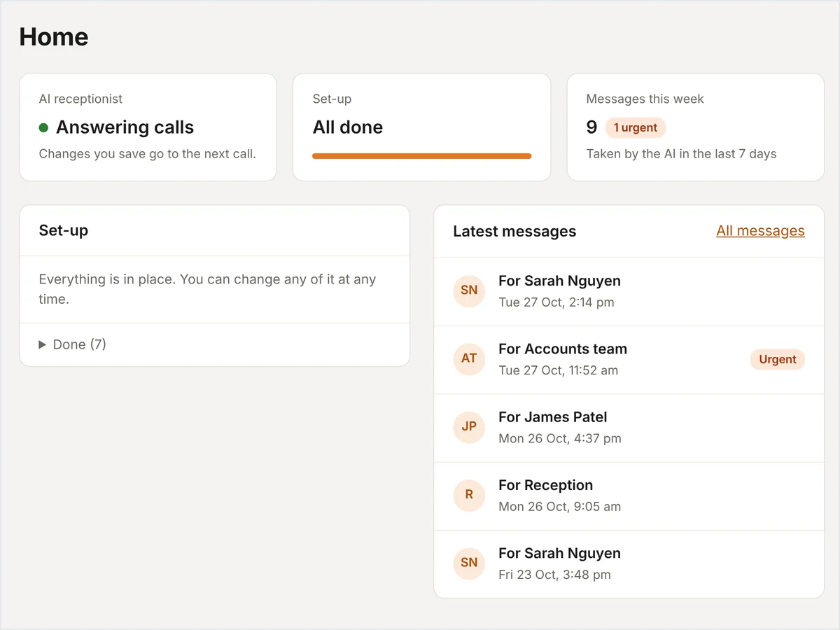Click the Everything is in place text

pyautogui.click(x=207, y=289)
